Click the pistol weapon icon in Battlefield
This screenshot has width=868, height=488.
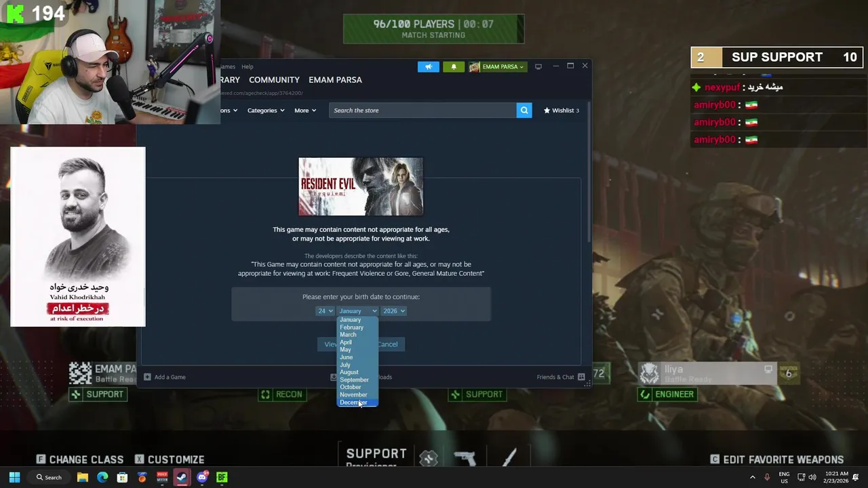(465, 459)
